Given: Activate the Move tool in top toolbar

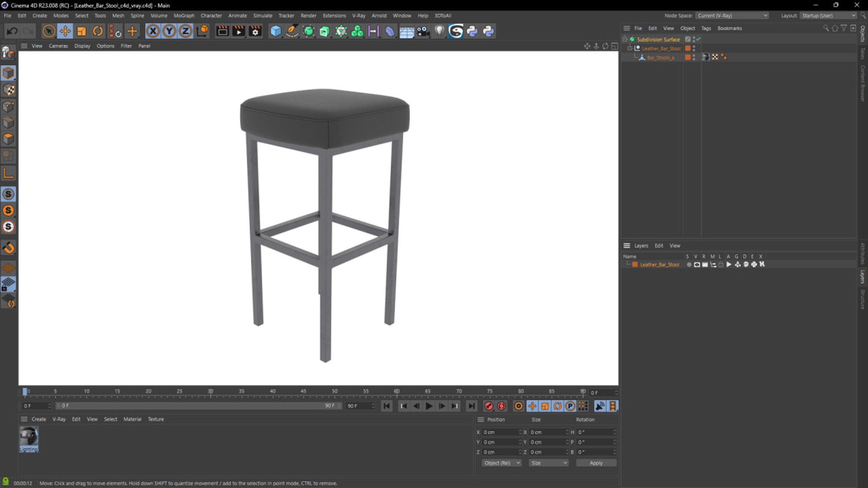Looking at the screenshot, I should coord(65,31).
